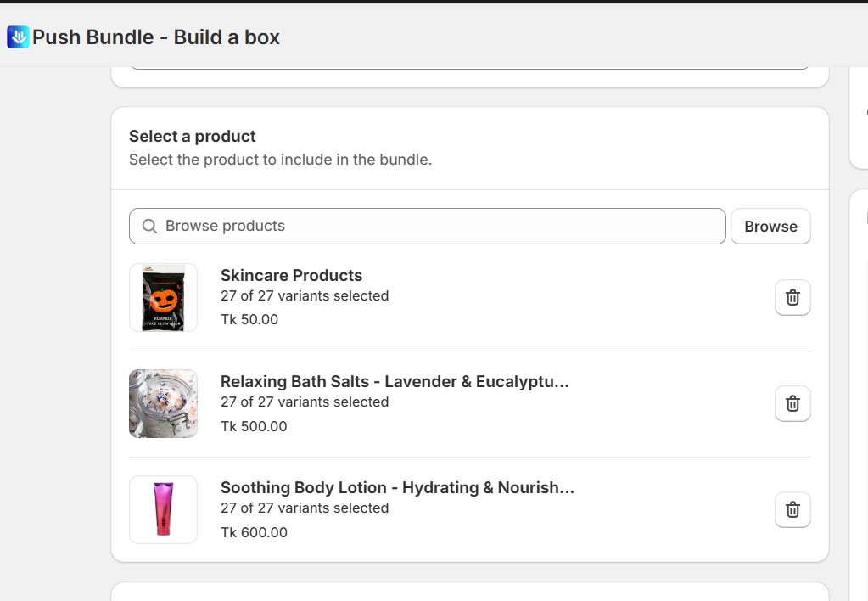Image resolution: width=868 pixels, height=601 pixels.
Task: Delete Skincare Products using its trash icon
Action: 792,297
